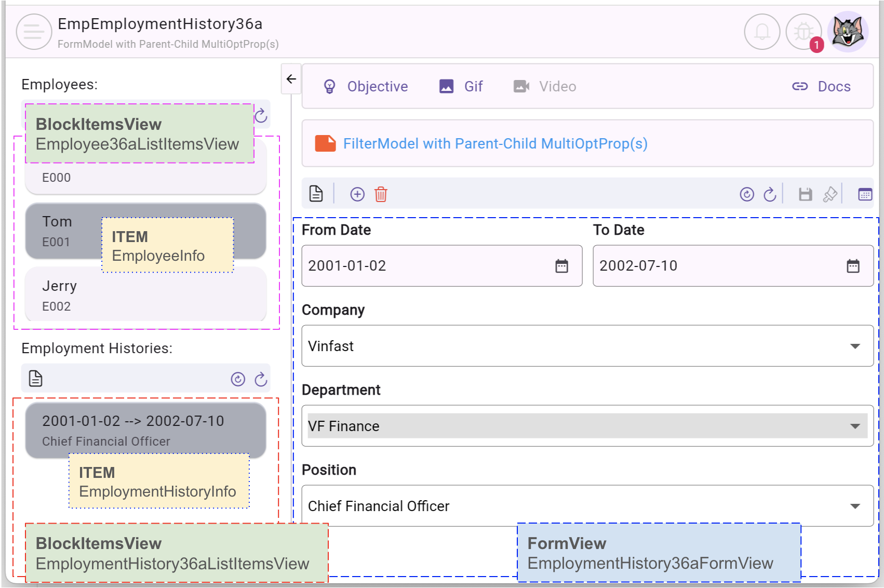This screenshot has width=884, height=588.
Task: Open the Objective tab
Action: click(x=366, y=86)
